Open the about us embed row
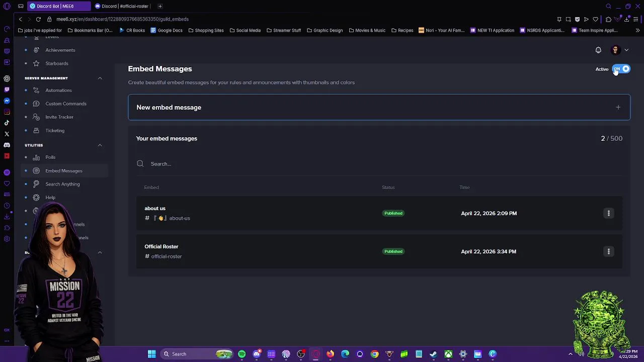The height and width of the screenshot is (362, 644). point(379,213)
